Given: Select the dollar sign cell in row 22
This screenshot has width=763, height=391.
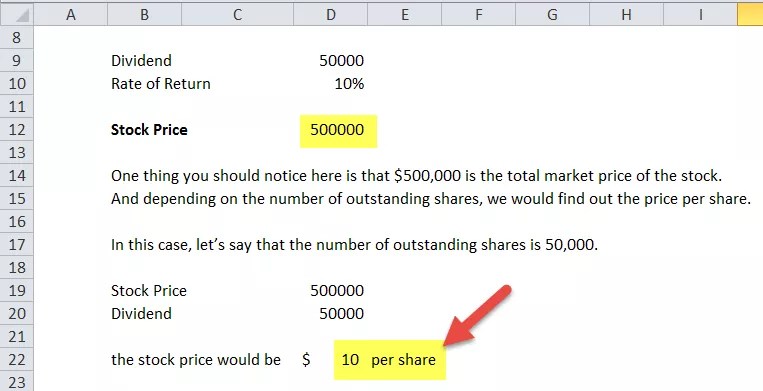Looking at the screenshot, I should 306,359.
